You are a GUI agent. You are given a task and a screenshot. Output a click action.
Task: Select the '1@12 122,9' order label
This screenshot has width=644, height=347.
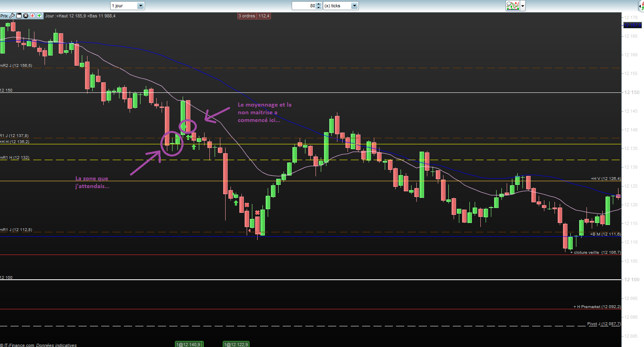236,345
